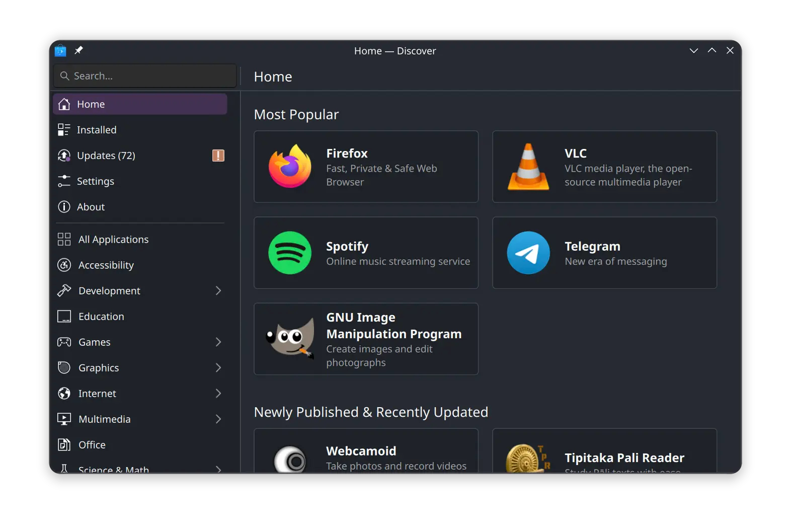Open the Accessibility category
The width and height of the screenshot is (791, 532).
pyautogui.click(x=140, y=265)
